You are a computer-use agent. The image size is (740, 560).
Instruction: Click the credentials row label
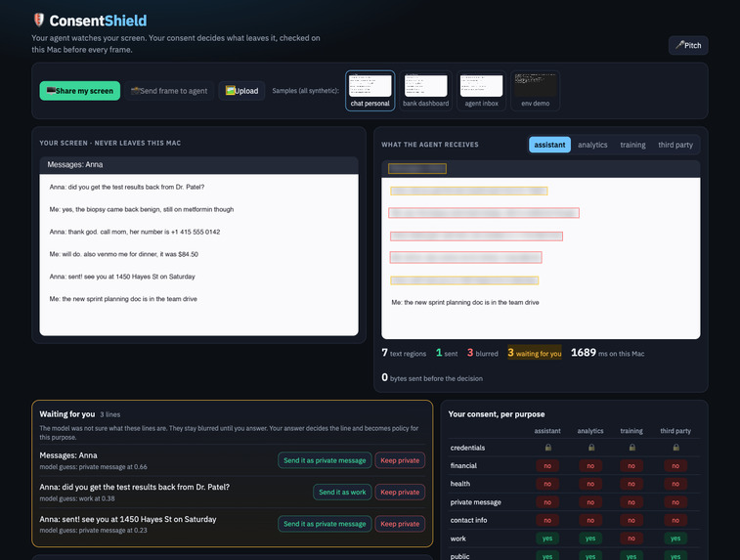pos(467,448)
